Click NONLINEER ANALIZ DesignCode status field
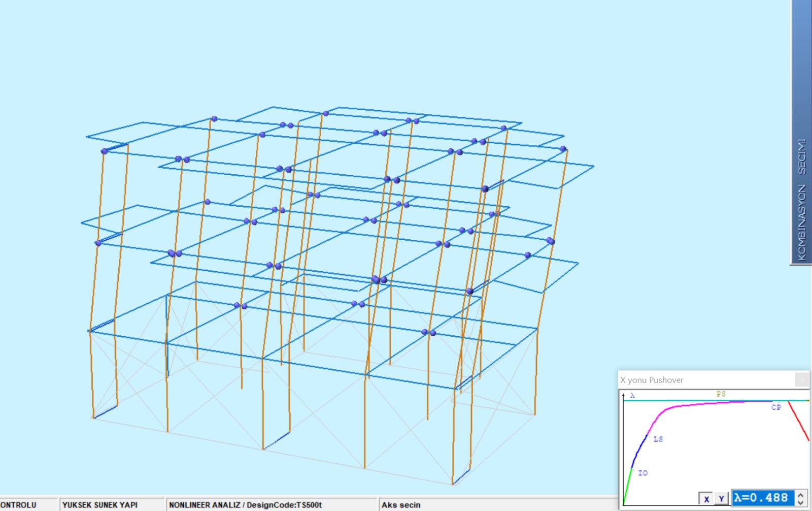The width and height of the screenshot is (812, 511). pyautogui.click(x=246, y=505)
